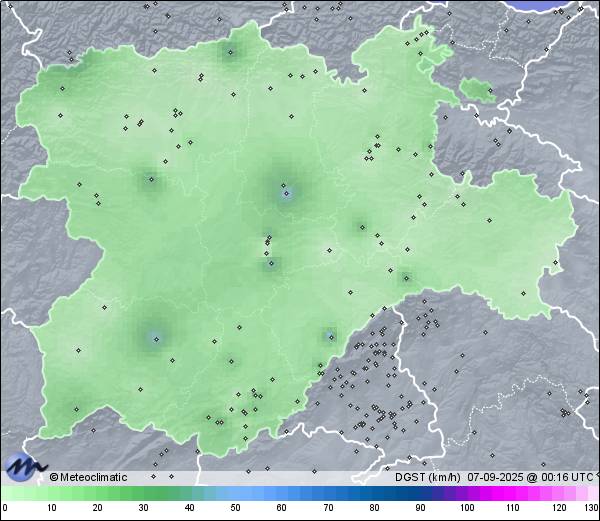Click the 100 label on the scale
The image size is (600, 521).
click(x=467, y=508)
